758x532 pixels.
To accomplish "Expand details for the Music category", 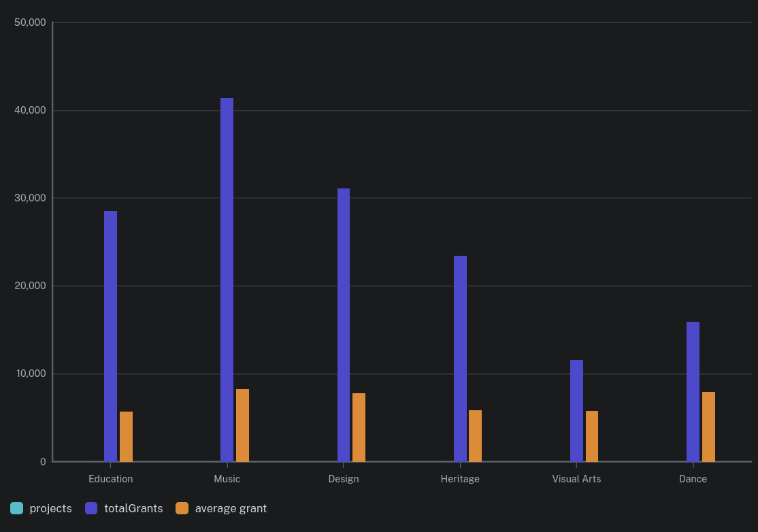I will 227,479.
